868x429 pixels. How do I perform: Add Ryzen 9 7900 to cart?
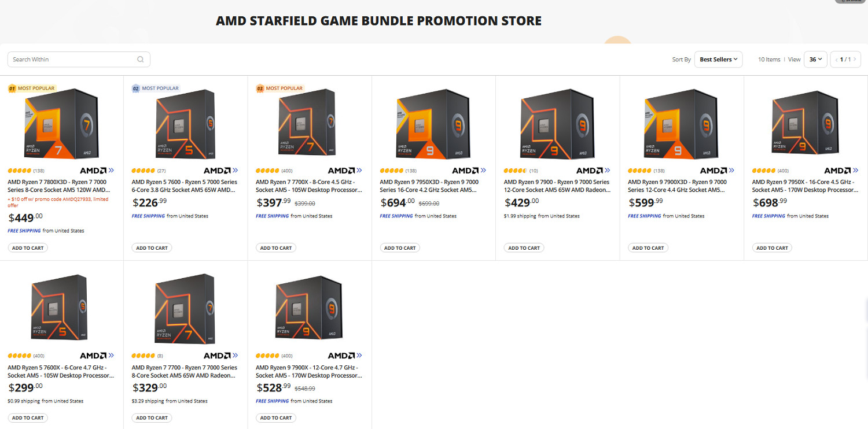point(524,248)
